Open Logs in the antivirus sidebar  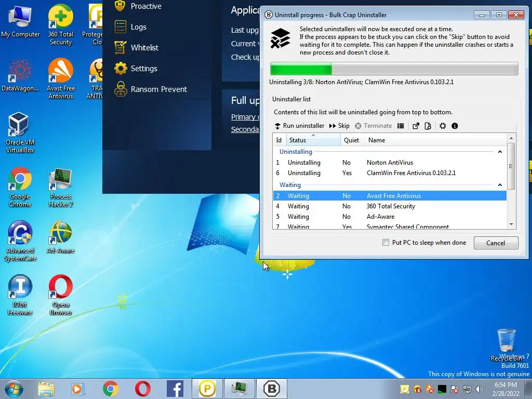[130, 27]
